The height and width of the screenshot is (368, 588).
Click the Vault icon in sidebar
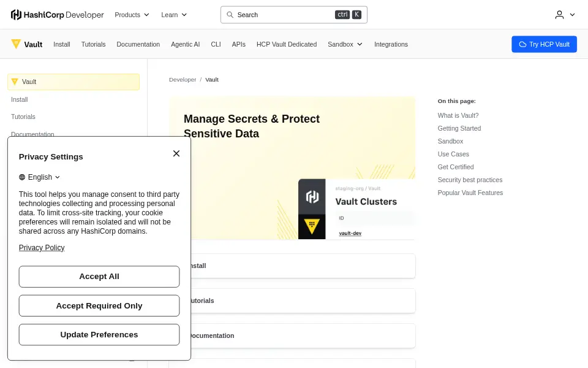tap(15, 82)
